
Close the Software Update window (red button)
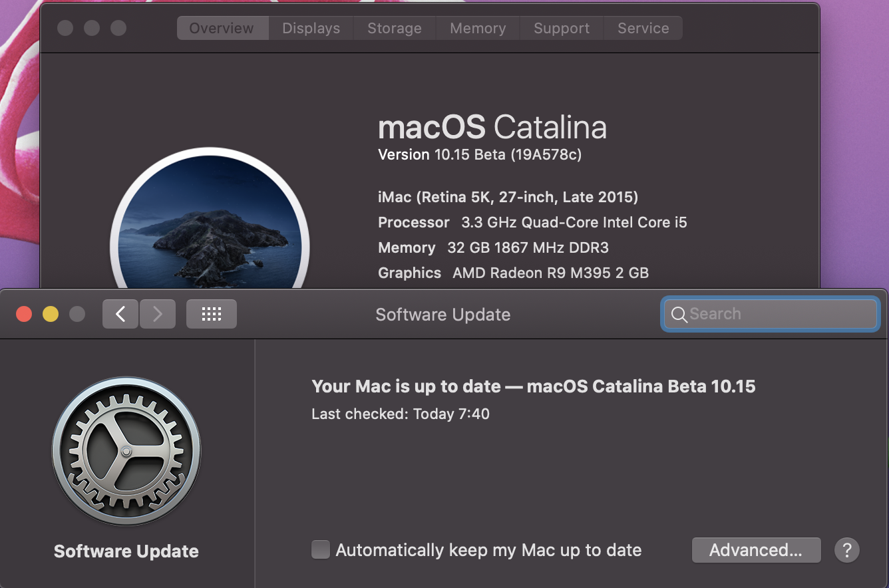(x=24, y=314)
